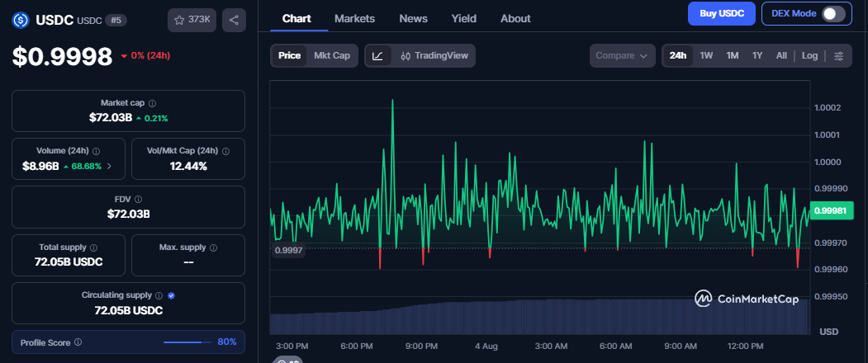
Task: Show Profile Score info icon
Action: [x=78, y=342]
